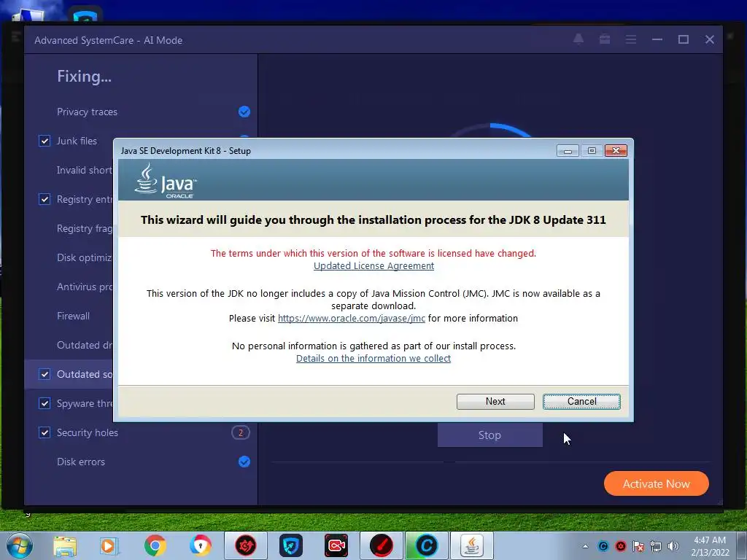
Task: Launch the media player taskbar icon
Action: click(x=109, y=545)
